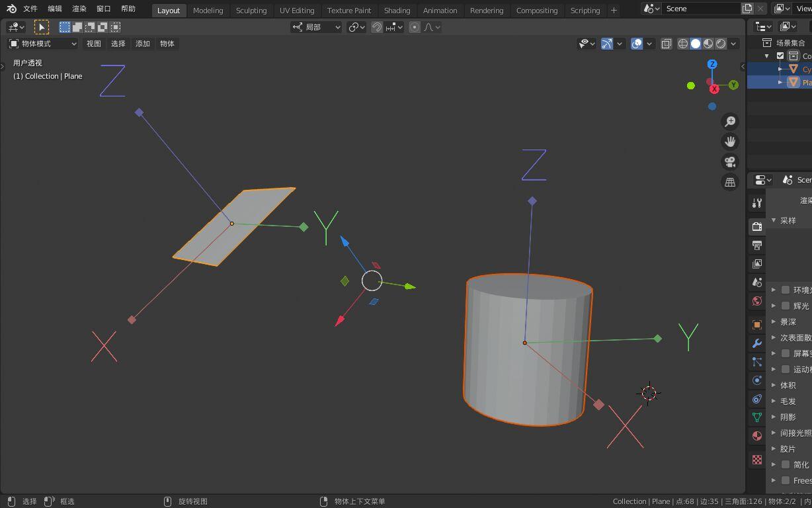Click the Y axis on navigation gizmo

point(733,85)
